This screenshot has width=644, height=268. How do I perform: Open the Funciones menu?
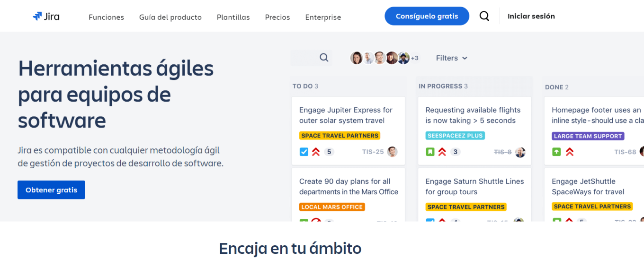point(107,17)
